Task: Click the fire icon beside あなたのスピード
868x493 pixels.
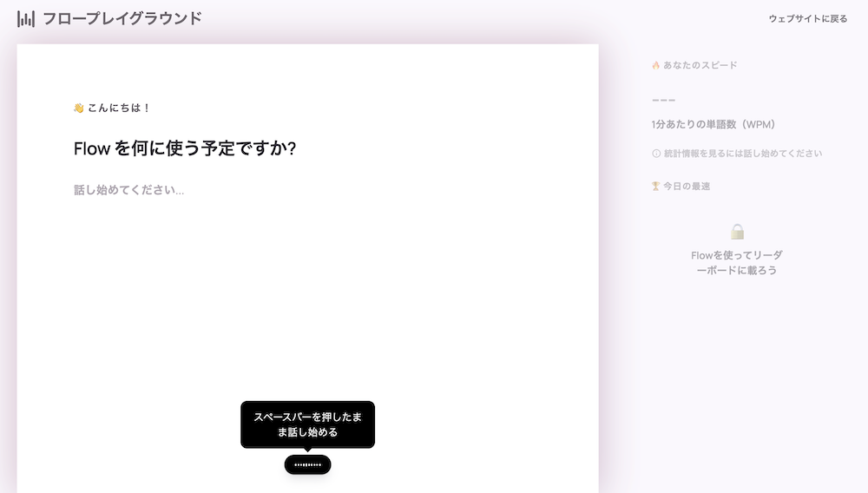Action: point(656,65)
